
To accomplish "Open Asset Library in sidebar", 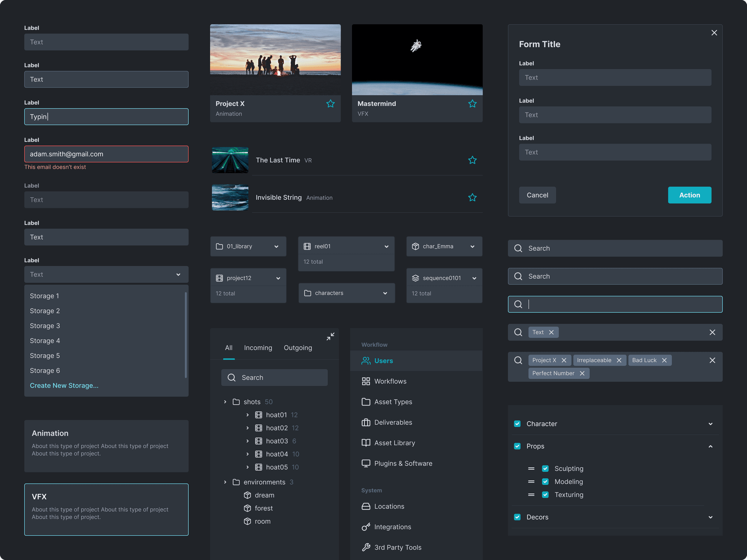I will (x=394, y=443).
